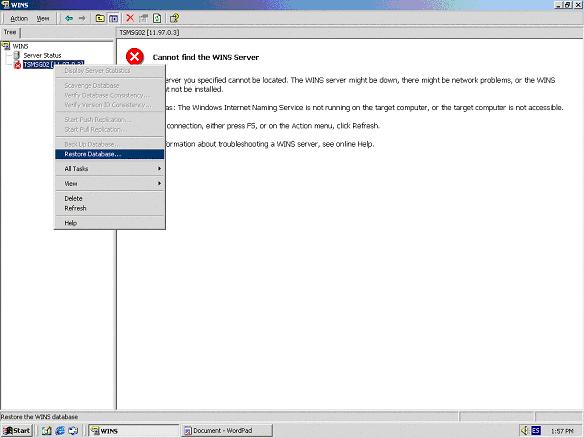Click the Show Desktop quick launch icon
This screenshot has width=584, height=438.
point(47,431)
